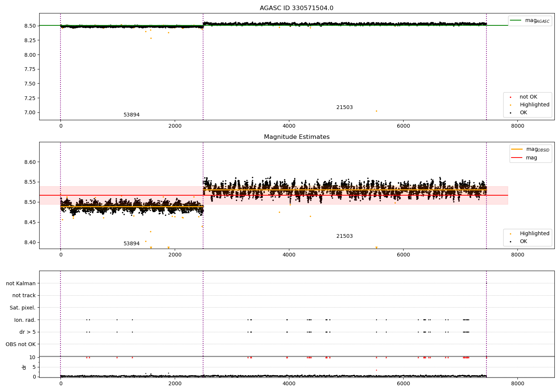Click the 5 tick on dr axis
Image resolution: width=560 pixels, height=392 pixels.
click(x=34, y=367)
